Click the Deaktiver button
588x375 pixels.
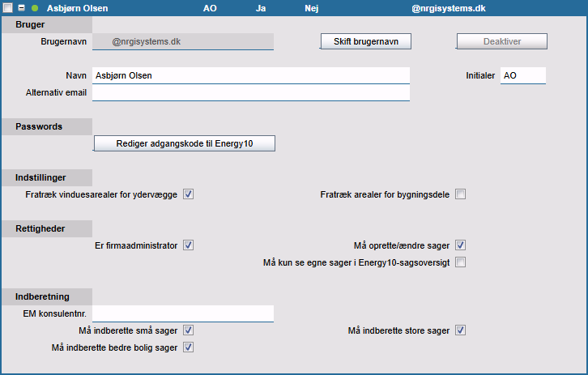point(501,41)
